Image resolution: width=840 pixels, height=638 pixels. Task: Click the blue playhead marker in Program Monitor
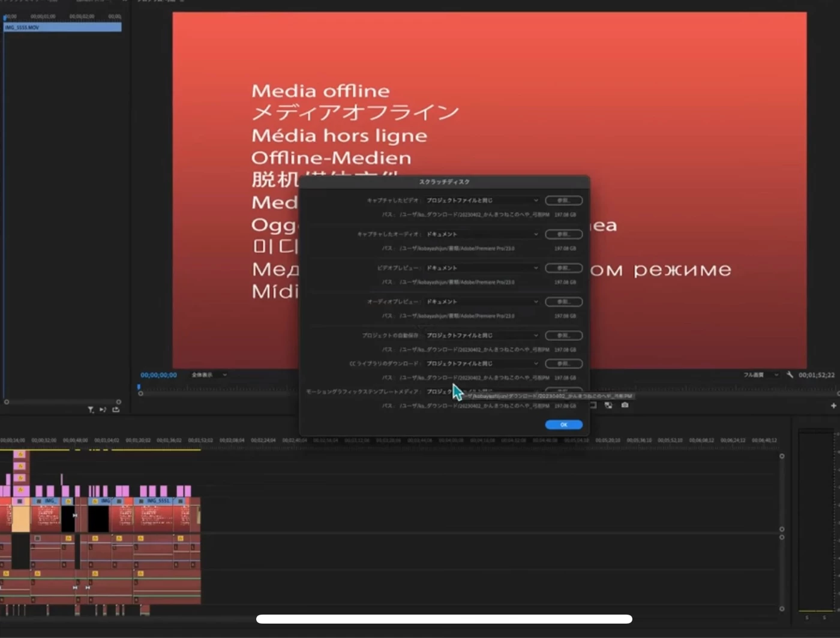tap(139, 387)
